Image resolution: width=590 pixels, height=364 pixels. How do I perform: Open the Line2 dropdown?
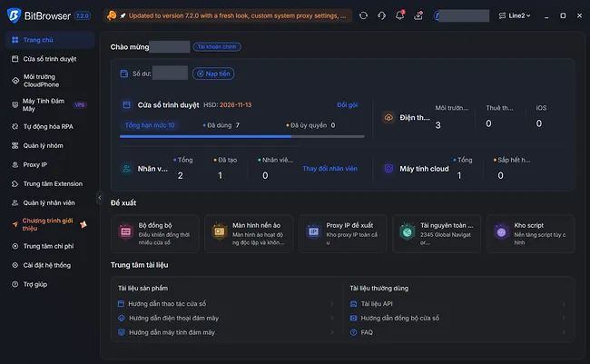(515, 15)
